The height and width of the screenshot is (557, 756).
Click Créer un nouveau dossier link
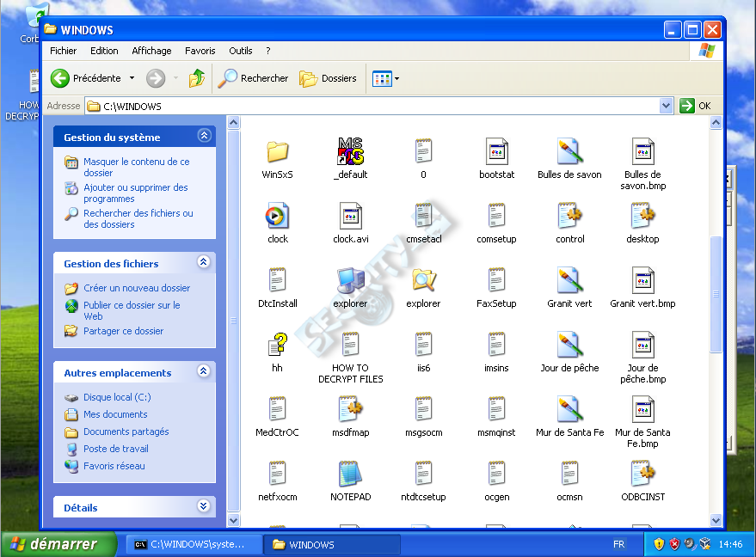click(137, 288)
